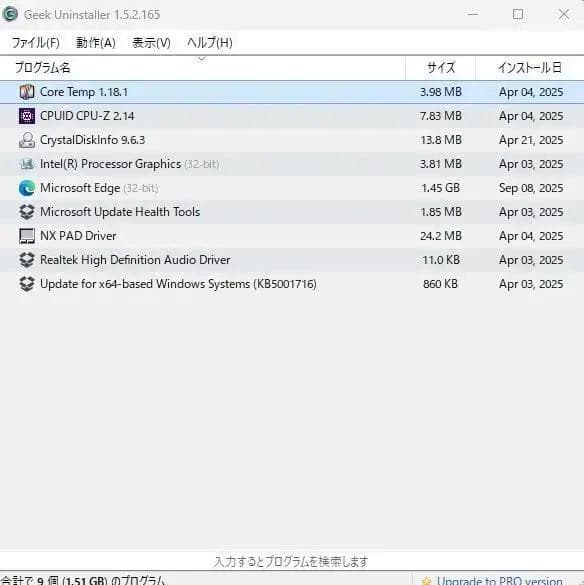
Task: Click the NX PAD Driver icon
Action: click(27, 236)
